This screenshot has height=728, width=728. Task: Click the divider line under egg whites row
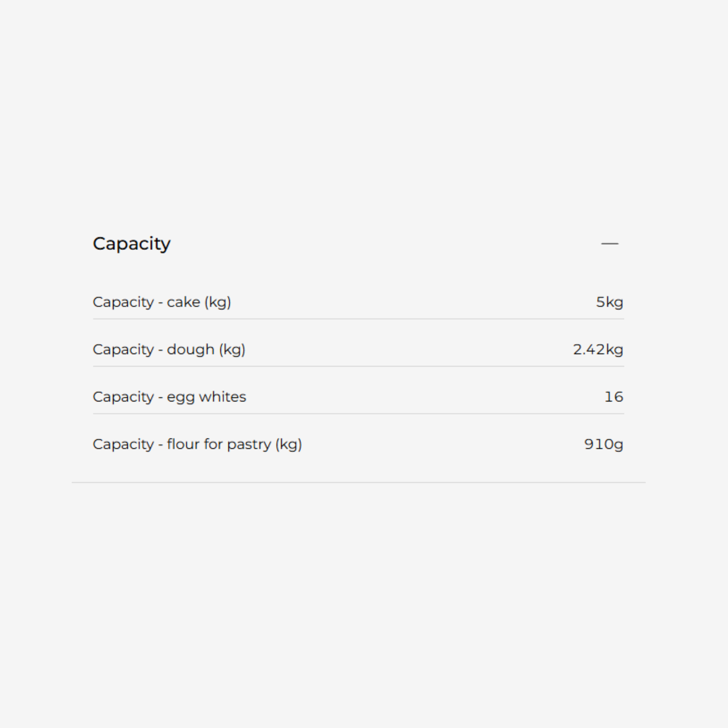358,414
